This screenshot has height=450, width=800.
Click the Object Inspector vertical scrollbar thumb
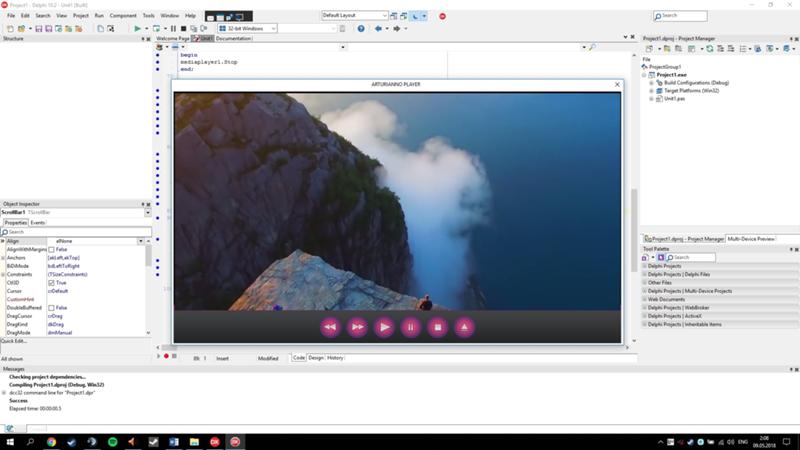(148, 255)
